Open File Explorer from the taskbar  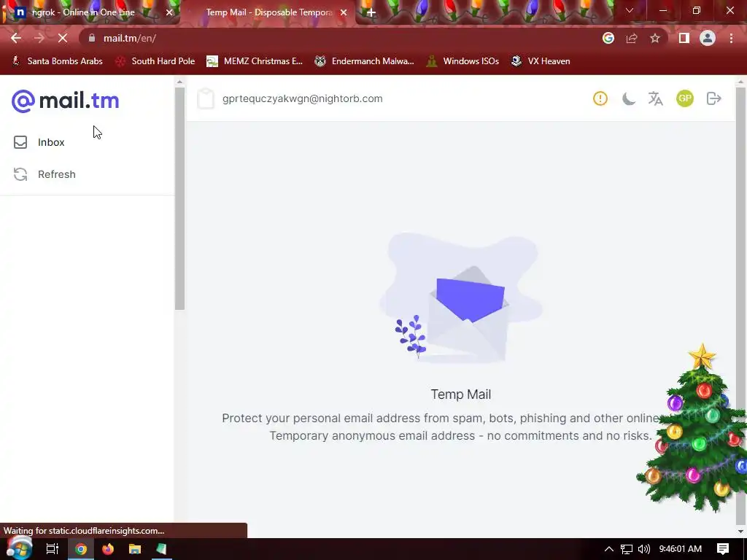[135, 549]
